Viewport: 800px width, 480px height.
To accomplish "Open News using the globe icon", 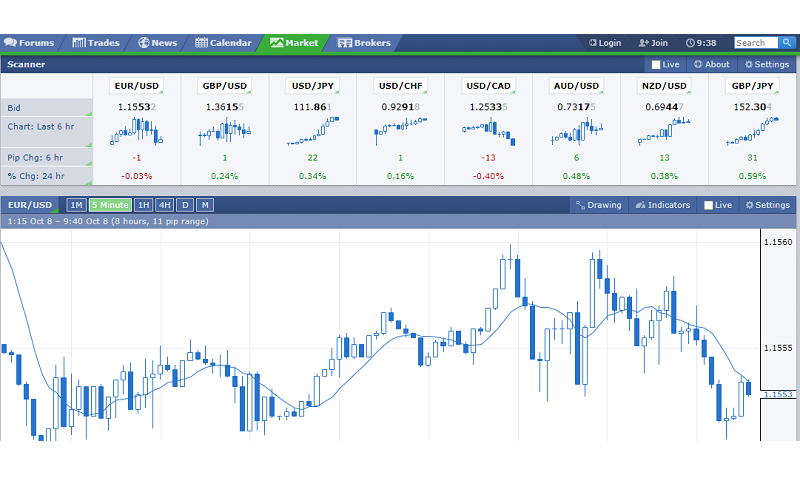I will point(144,43).
